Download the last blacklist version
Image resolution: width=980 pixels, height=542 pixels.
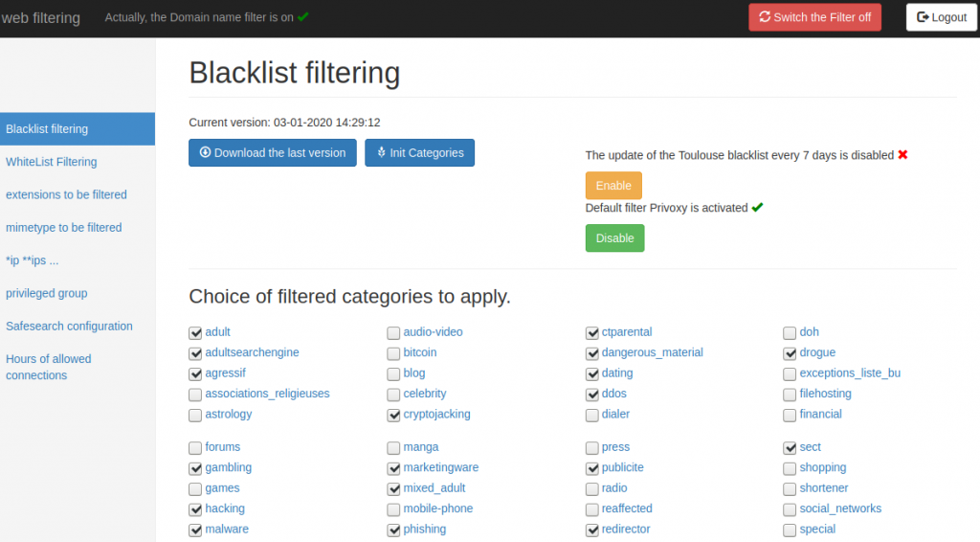coord(273,153)
